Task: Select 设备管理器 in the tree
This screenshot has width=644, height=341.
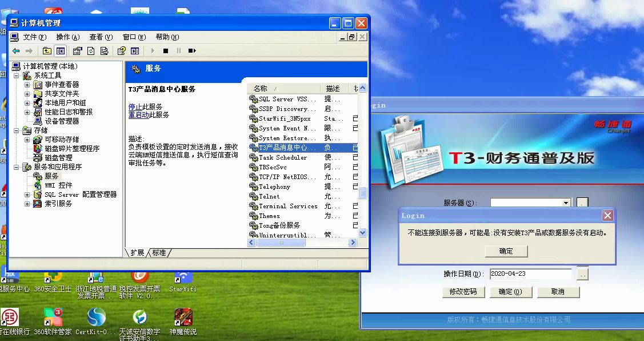Action: 62,121
